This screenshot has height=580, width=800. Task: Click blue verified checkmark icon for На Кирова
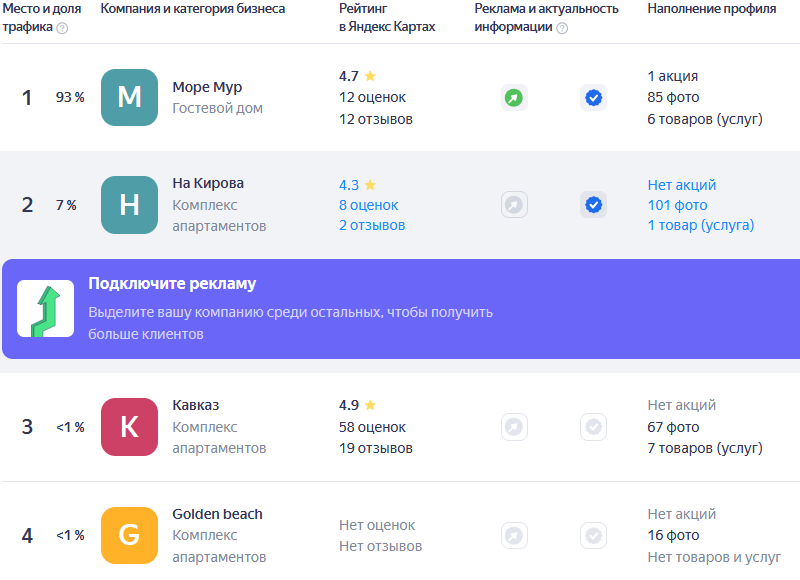tap(593, 205)
